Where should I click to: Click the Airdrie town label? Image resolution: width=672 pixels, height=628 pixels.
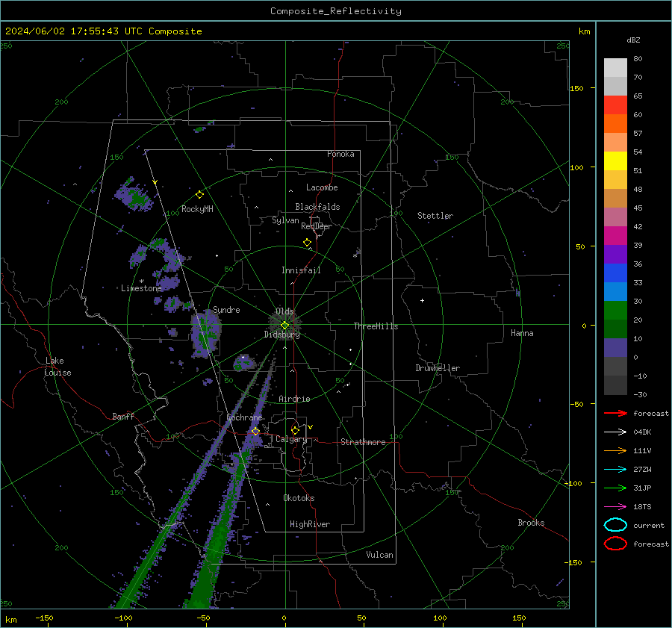pos(294,399)
